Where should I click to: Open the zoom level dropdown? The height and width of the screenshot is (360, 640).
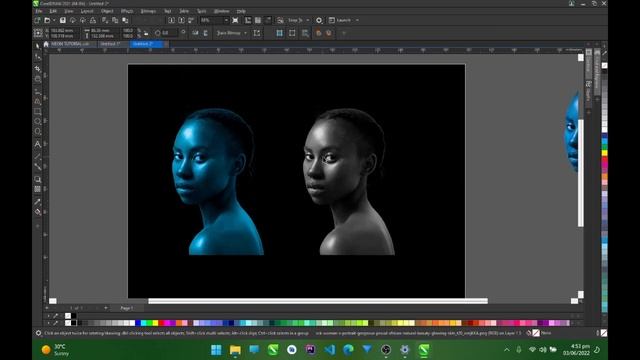(226, 20)
